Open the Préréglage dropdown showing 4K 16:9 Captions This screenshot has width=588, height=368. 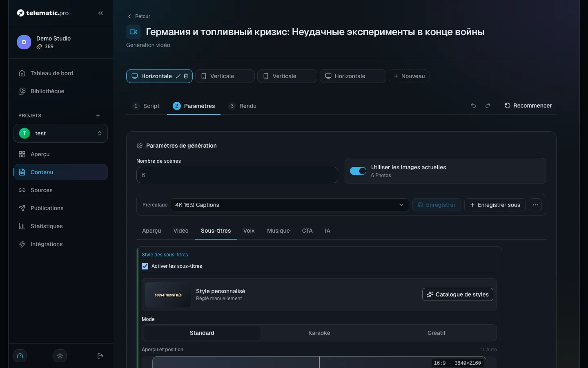pos(290,205)
